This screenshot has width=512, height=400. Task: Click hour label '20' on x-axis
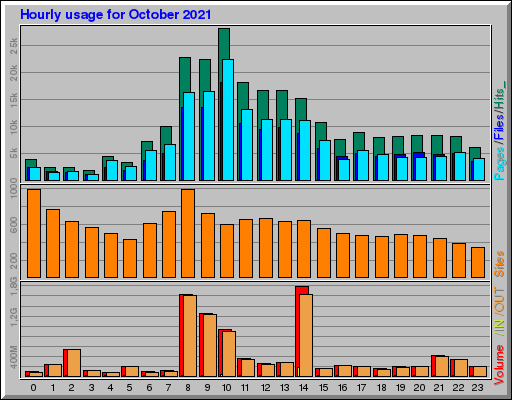[x=420, y=388]
